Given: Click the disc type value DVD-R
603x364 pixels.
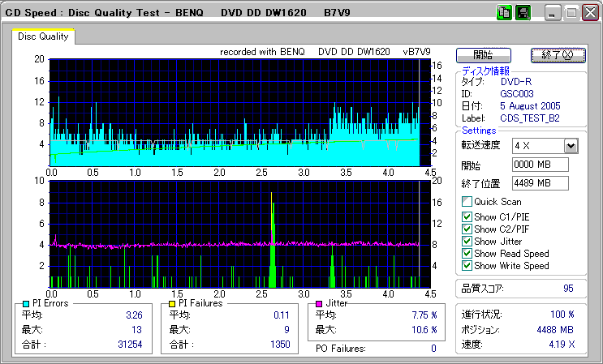Looking at the screenshot, I should [516, 82].
